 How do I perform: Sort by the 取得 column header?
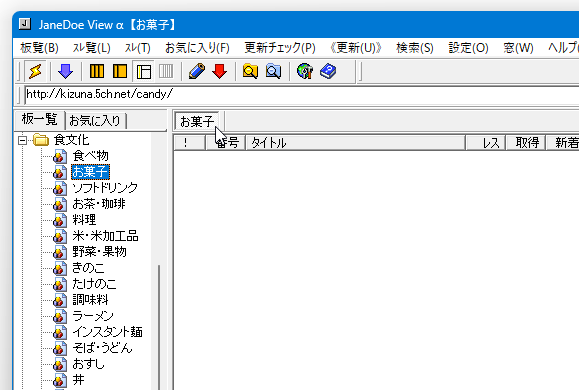(x=525, y=143)
